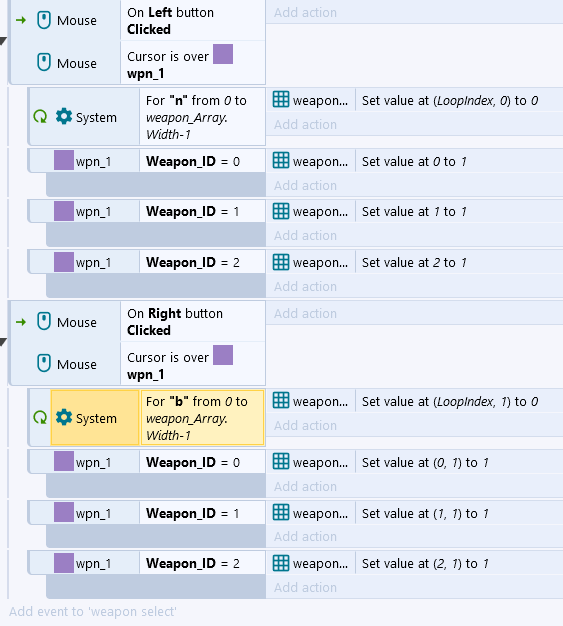Collapse the Right button Clicked event block
The width and height of the screenshot is (563, 626).
[4, 342]
